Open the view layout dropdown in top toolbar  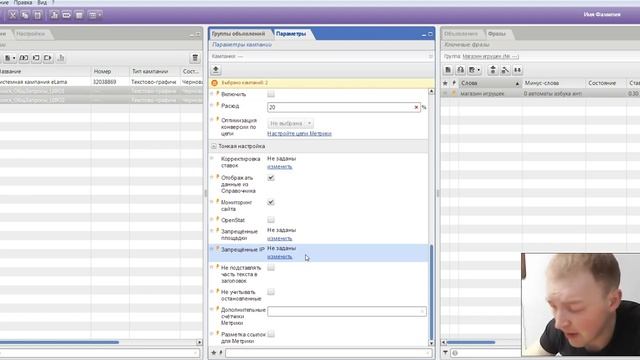coord(95,15)
